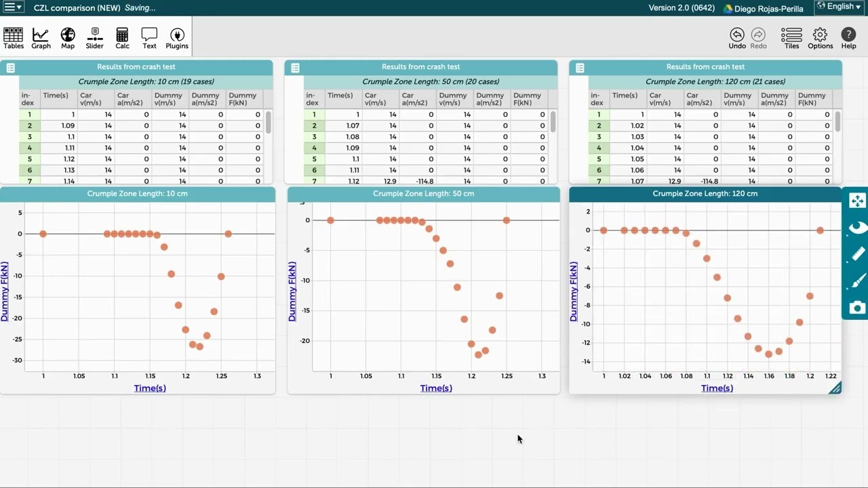Click the Diego Rojas-Perilla account name
The height and width of the screenshot is (488, 868).
tap(768, 9)
